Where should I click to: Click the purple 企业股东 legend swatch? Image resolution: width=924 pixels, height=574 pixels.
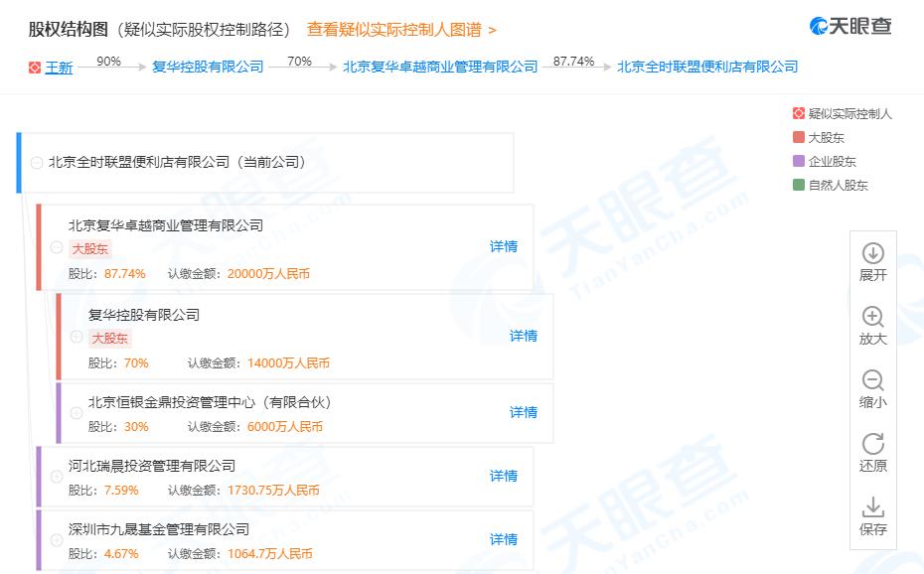[x=799, y=161]
